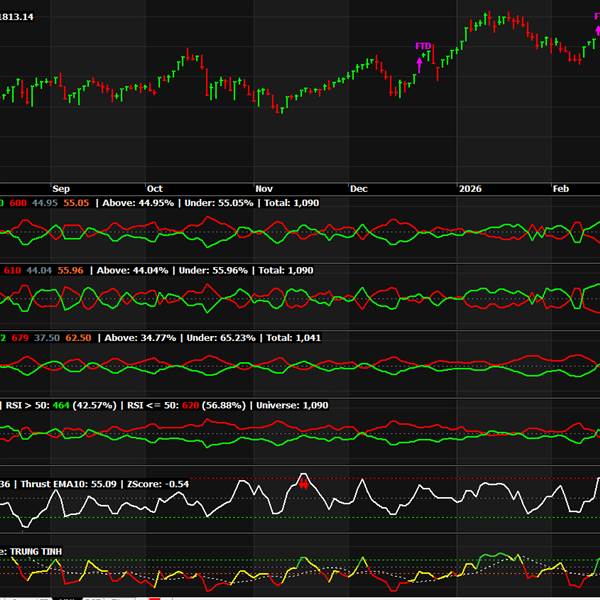Select the 'Above: 34.77%' readout
The image size is (600, 600).
pyautogui.click(x=140, y=338)
